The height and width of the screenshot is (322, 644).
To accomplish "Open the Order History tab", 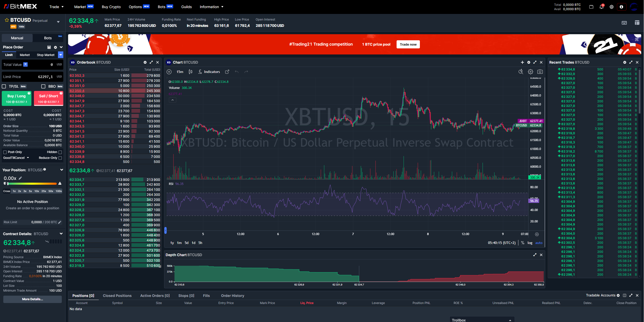I will pos(232,296).
